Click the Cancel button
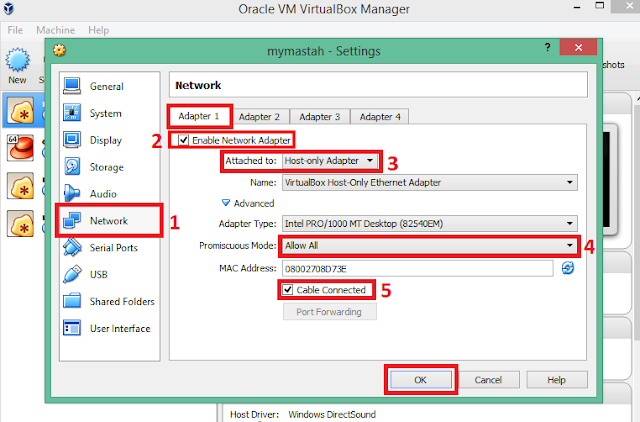The height and width of the screenshot is (422, 640). click(488, 380)
